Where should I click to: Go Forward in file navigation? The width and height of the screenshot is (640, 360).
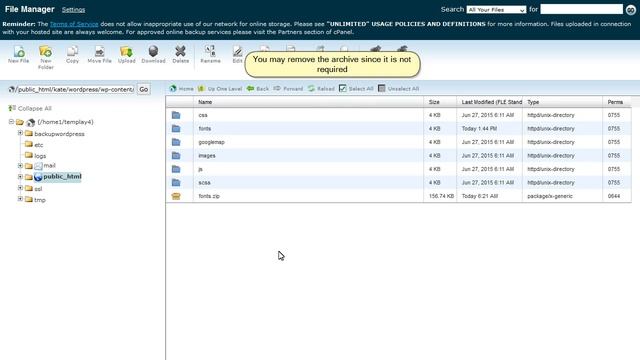coord(288,89)
